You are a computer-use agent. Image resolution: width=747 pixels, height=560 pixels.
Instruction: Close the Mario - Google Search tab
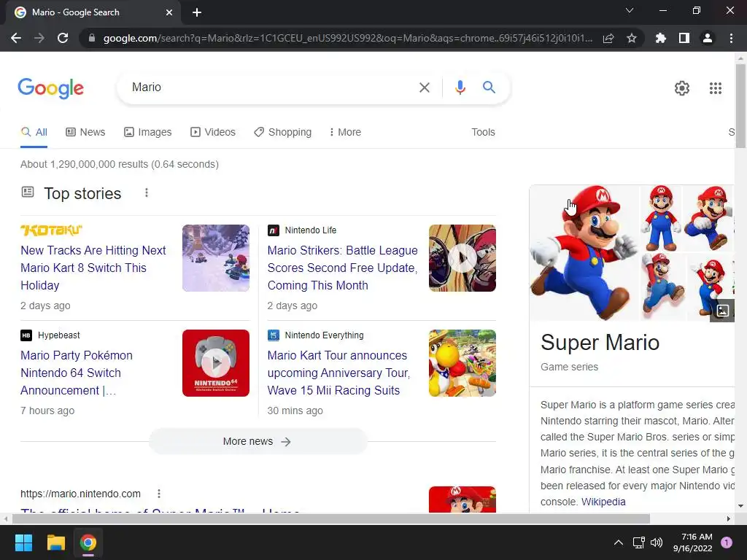169,12
